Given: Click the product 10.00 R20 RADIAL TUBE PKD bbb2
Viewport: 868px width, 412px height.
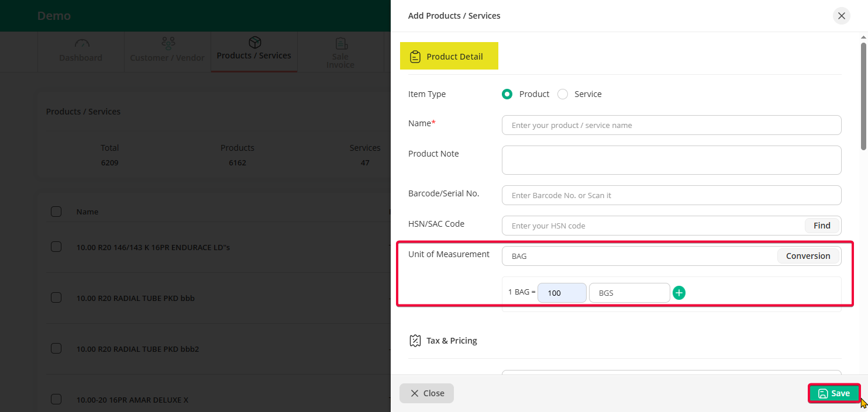Looking at the screenshot, I should 138,349.
